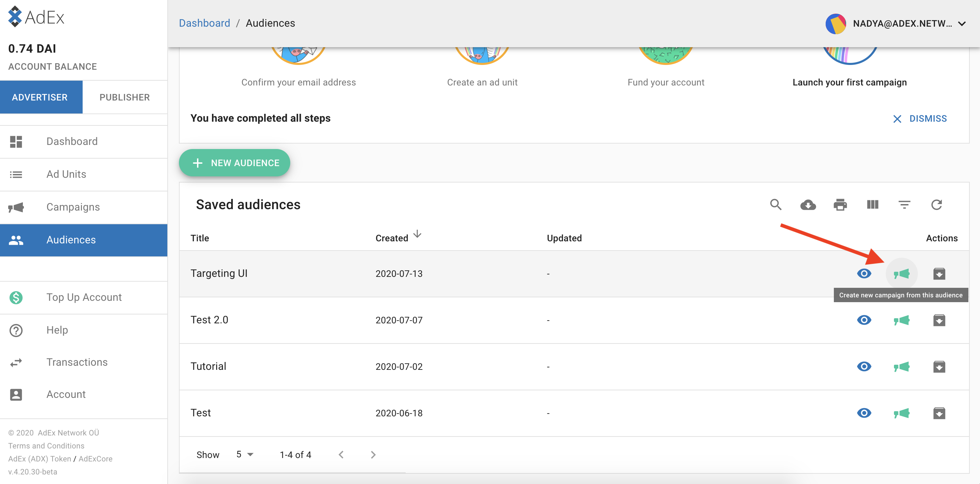Viewport: 980px width, 484px height.
Task: Click the 2020-07-13 created date
Action: [399, 274]
